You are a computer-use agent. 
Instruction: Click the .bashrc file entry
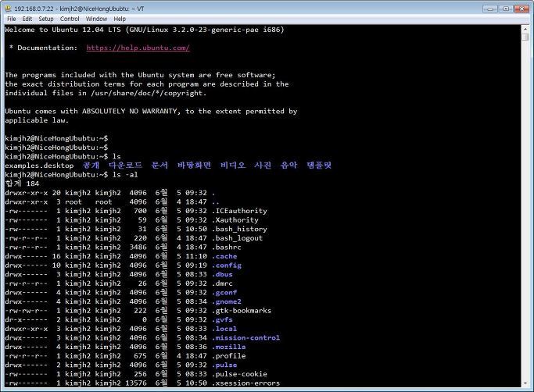(226, 248)
